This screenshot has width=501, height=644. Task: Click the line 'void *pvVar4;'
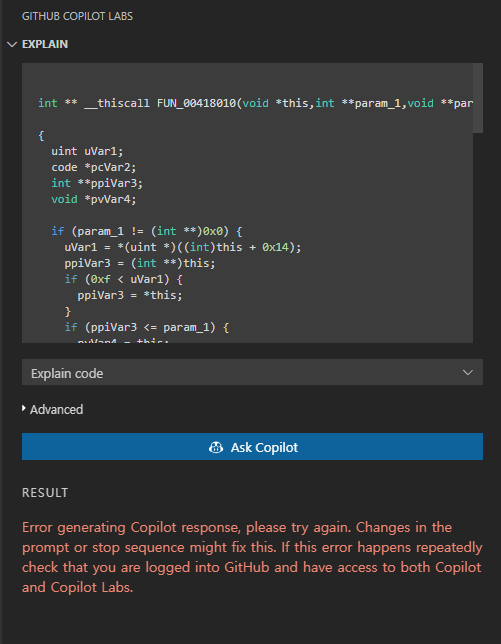94,199
